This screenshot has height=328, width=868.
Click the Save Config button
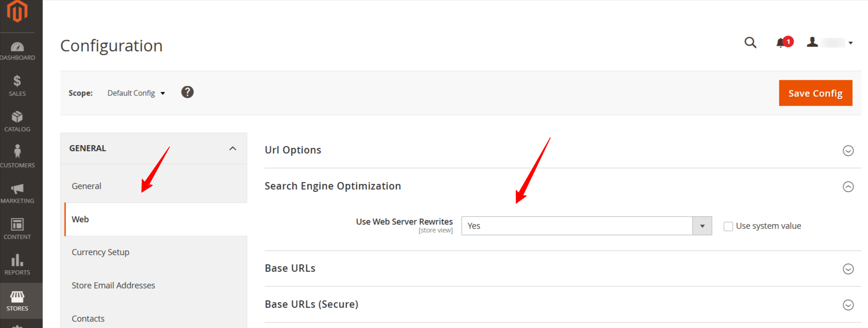[x=815, y=93]
